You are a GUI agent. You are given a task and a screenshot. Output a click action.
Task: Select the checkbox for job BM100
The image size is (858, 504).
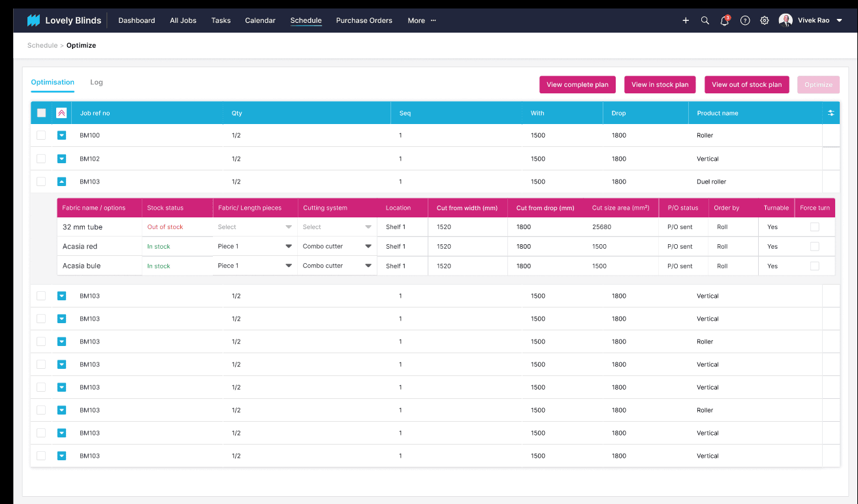(41, 135)
